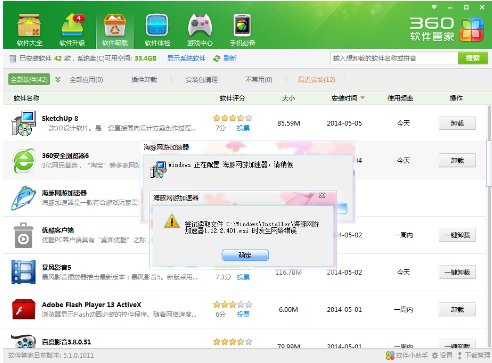Switch to the 不常用(0) tab
Viewport: 492px width, 363px height.
point(259,79)
